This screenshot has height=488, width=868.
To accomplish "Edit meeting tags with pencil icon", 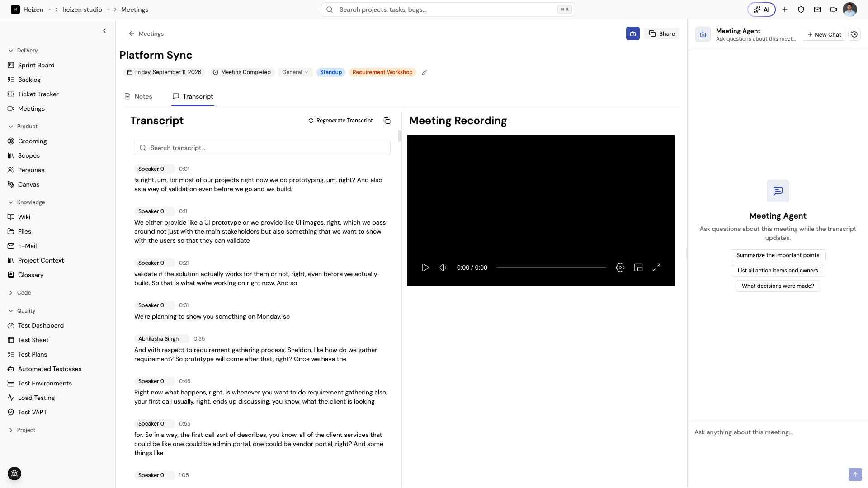I will [425, 72].
